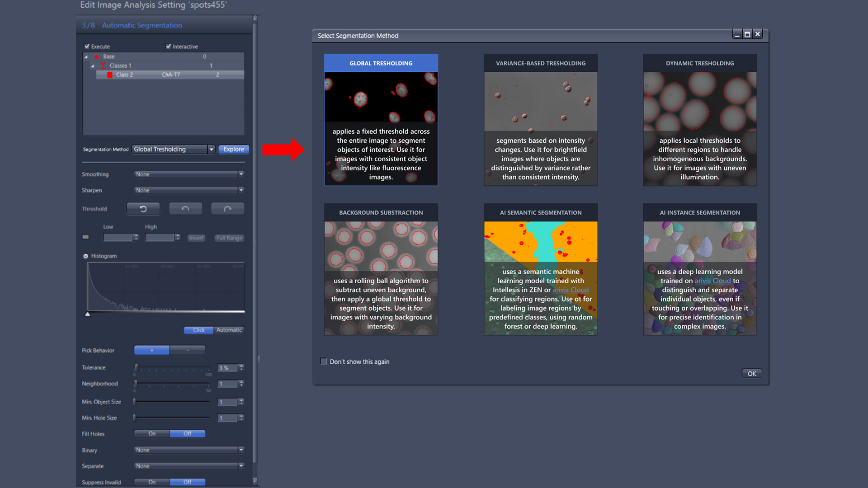Viewport: 868px width, 488px height.
Task: Open the Binary dropdown
Action: pos(241,450)
